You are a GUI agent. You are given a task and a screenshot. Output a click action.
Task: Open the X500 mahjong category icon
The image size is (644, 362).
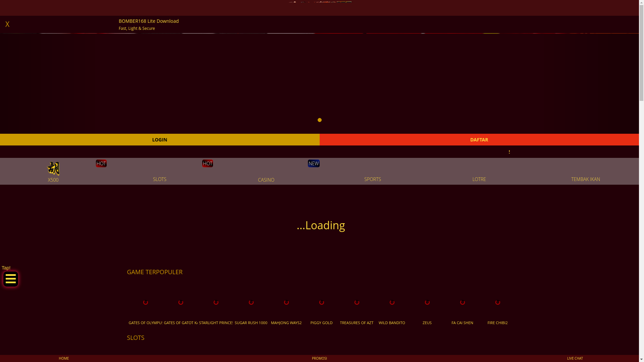coord(53,169)
